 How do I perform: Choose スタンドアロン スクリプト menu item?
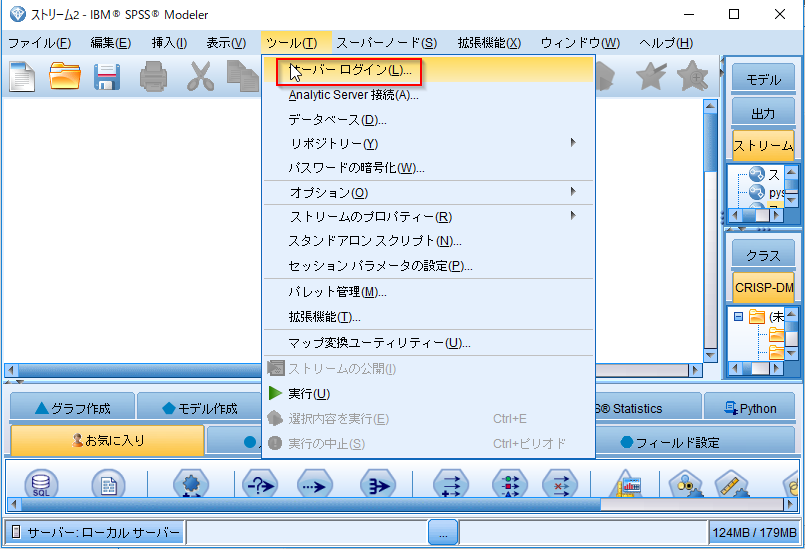(x=429, y=241)
